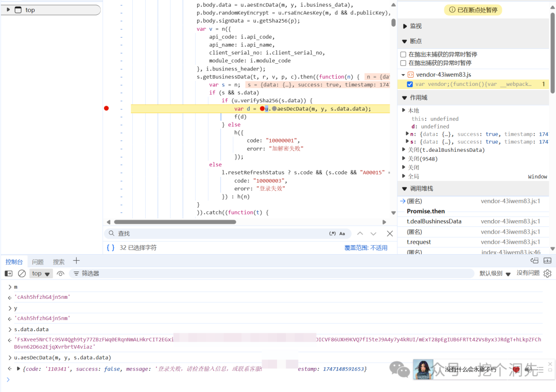
Task: Expand variable s in scope
Action: point(407,141)
